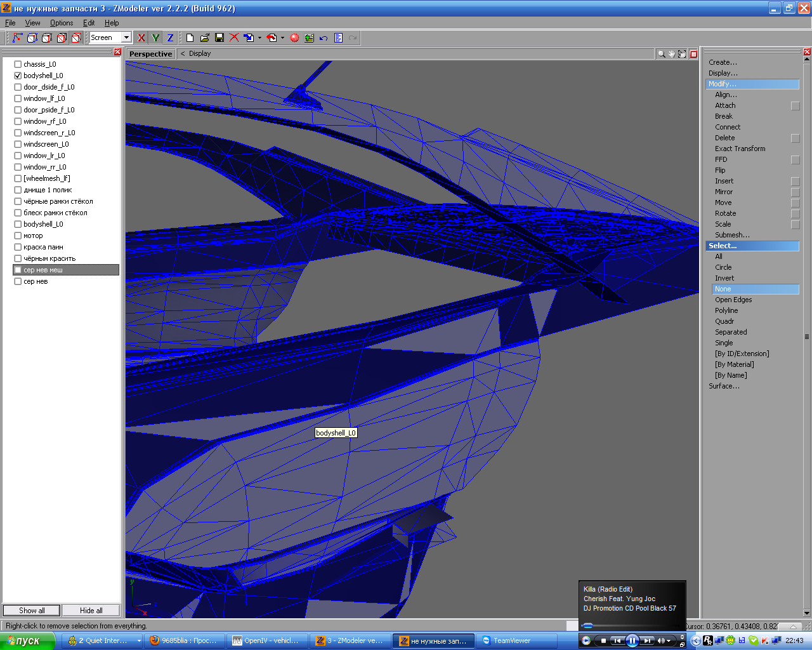Toggle the option box beside Move
The image size is (812, 650).
pyautogui.click(x=796, y=203)
